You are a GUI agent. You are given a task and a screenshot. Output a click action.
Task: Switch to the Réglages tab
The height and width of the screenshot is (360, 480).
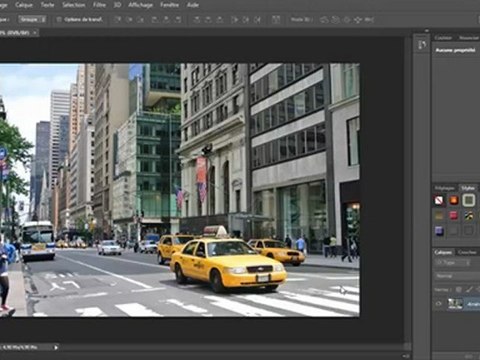[x=444, y=188]
